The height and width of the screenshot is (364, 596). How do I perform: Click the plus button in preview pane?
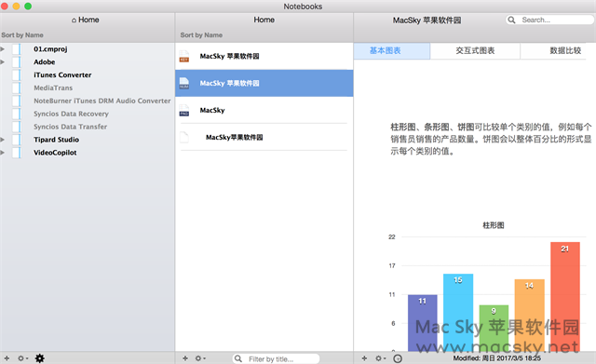tap(364, 358)
